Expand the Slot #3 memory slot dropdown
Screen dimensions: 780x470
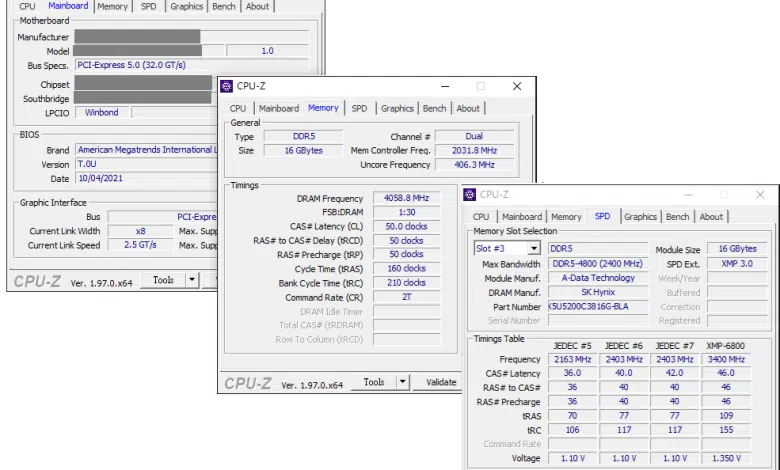click(x=534, y=248)
